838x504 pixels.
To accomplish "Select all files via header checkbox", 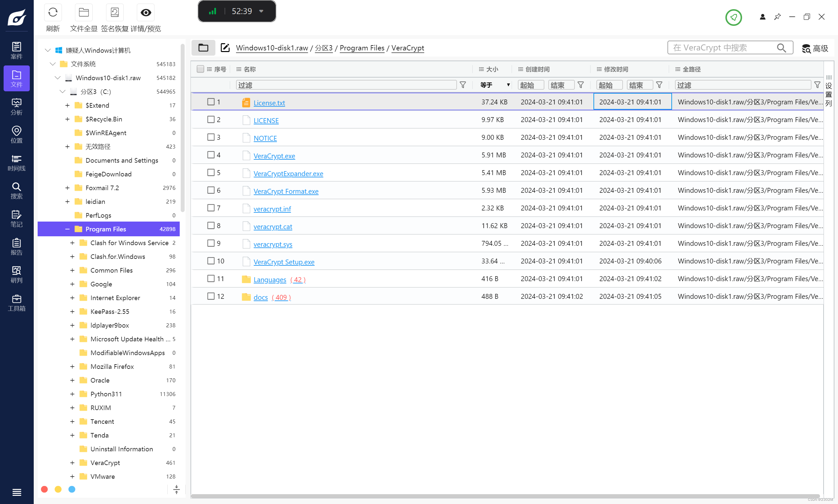I will point(200,69).
